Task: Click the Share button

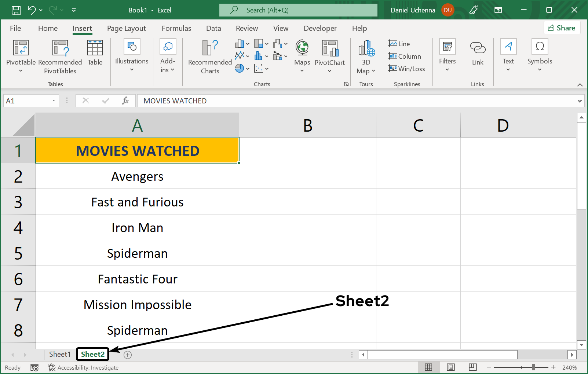Action: point(562,28)
